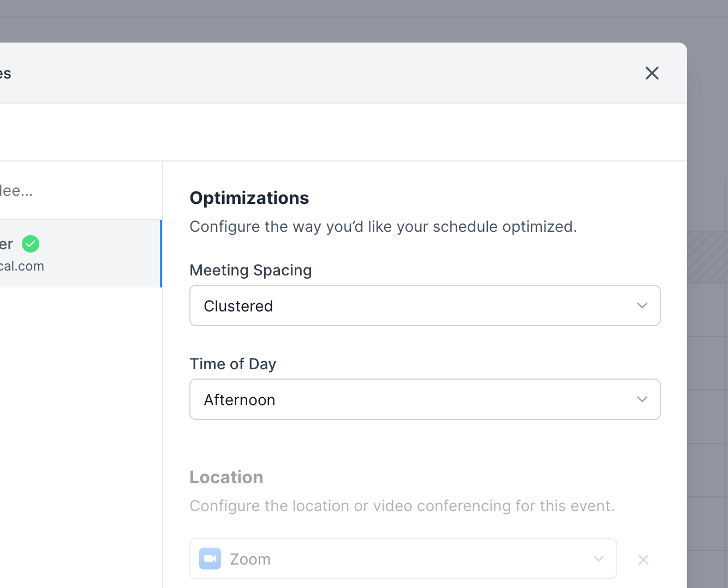728x588 pixels.
Task: Click the Location section heading
Action: [226, 477]
